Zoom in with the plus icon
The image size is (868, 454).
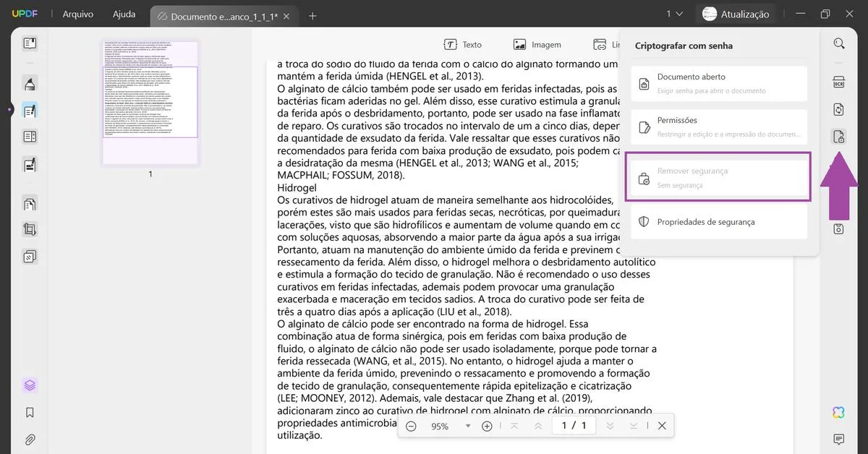click(x=487, y=426)
